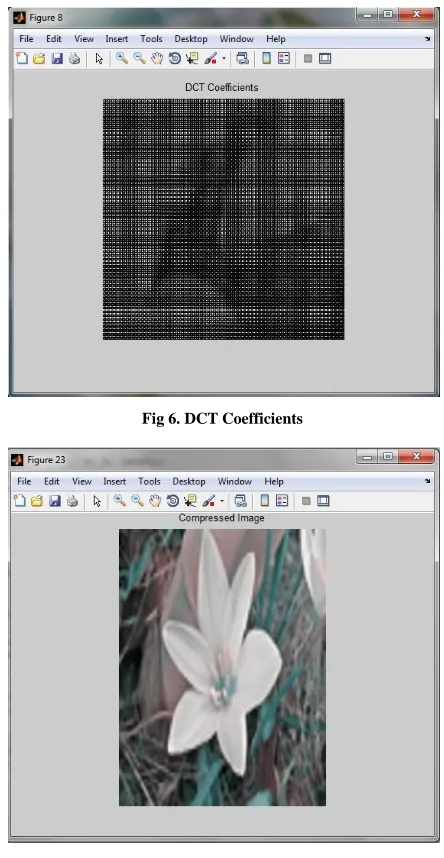
Task: Open Window menu in Figure 8
Action: [237, 39]
